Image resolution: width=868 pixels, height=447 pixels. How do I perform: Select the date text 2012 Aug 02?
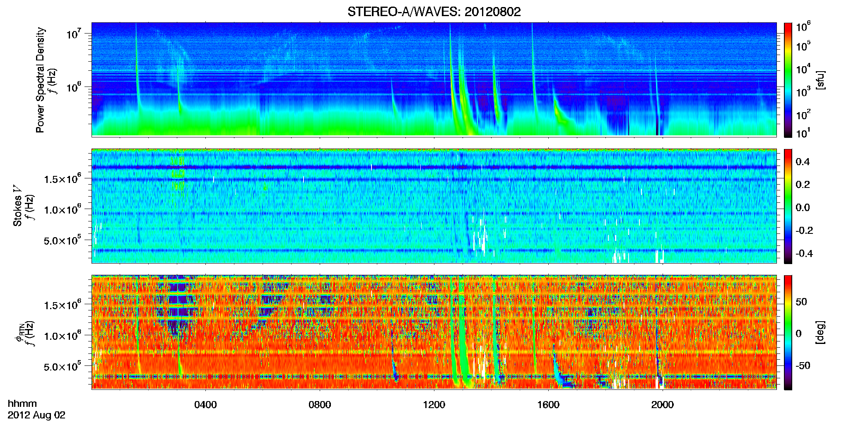[36, 415]
